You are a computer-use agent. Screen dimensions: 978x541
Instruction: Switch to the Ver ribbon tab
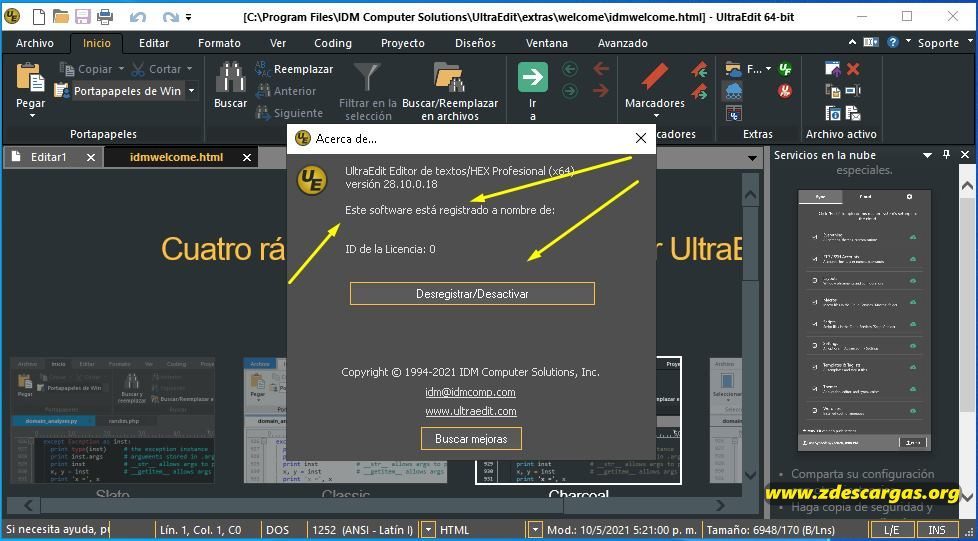tap(278, 43)
